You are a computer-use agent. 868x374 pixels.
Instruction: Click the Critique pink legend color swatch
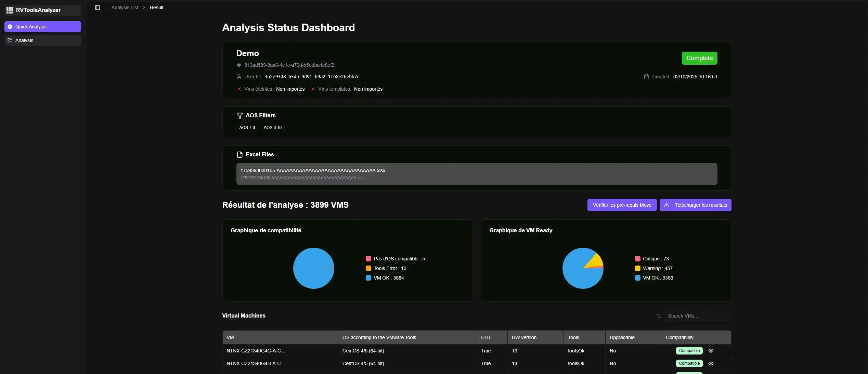637,259
